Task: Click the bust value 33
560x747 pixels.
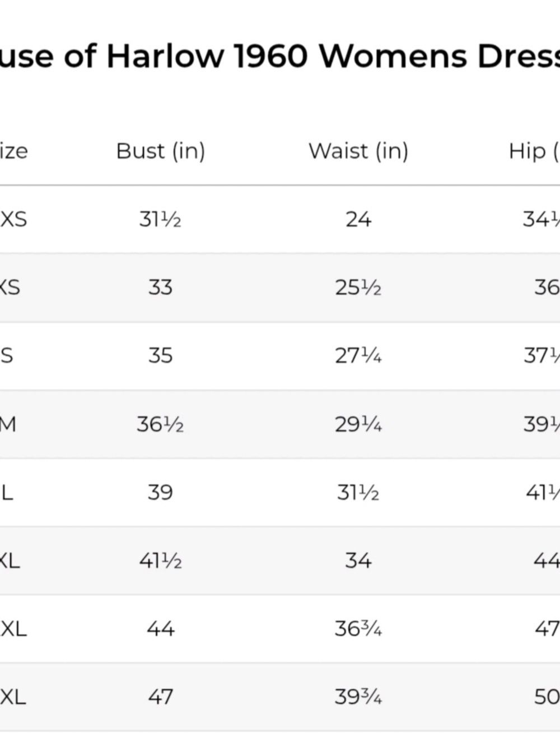Action: 160,287
